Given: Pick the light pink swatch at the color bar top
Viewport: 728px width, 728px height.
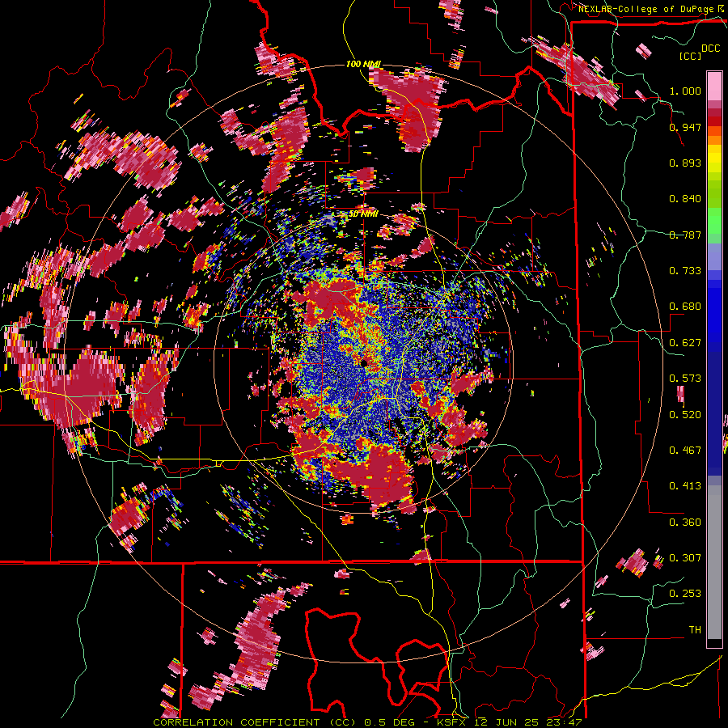Looking at the screenshot, I should [714, 86].
